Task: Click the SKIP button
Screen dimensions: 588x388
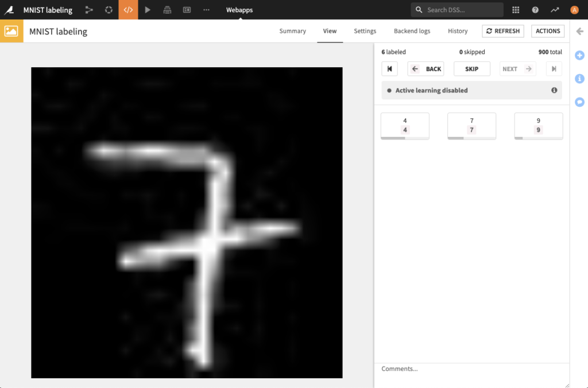Action: (472, 69)
